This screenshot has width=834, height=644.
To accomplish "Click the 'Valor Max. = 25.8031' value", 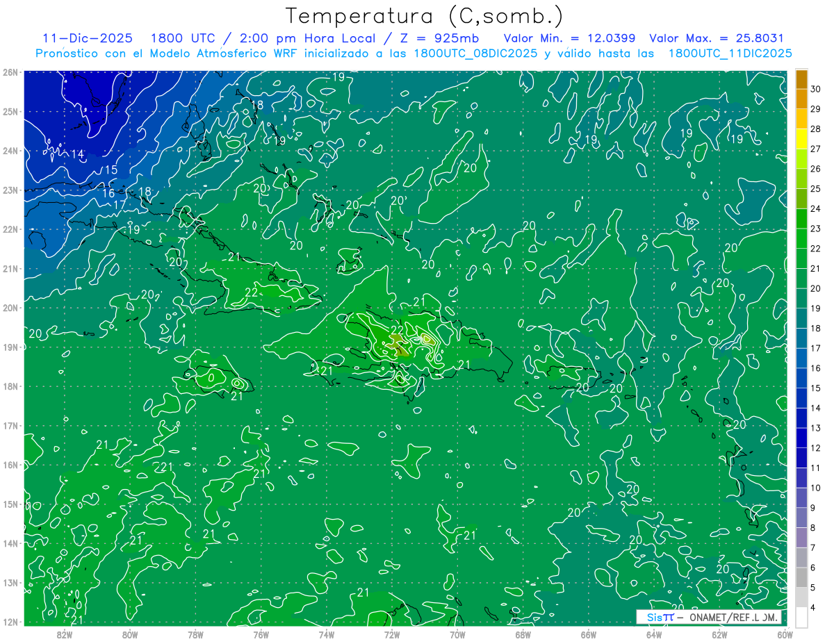I will coord(717,38).
